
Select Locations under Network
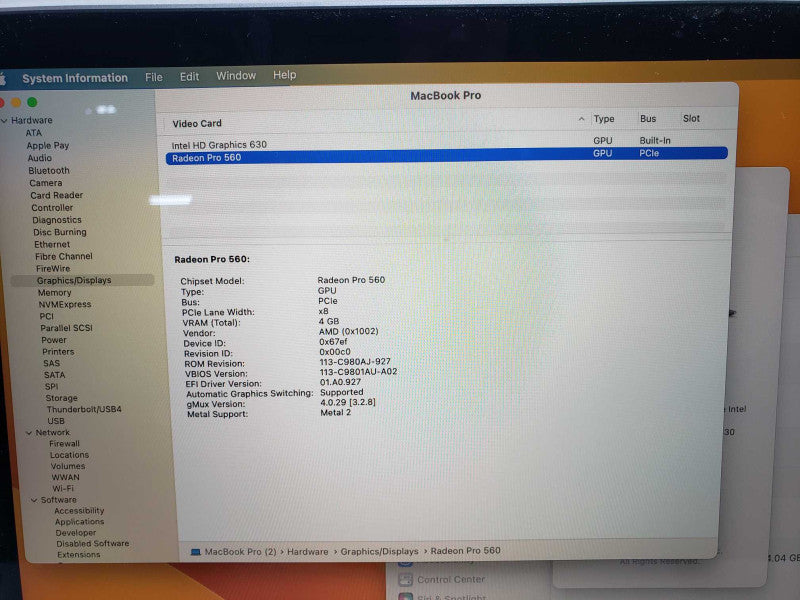[x=69, y=455]
